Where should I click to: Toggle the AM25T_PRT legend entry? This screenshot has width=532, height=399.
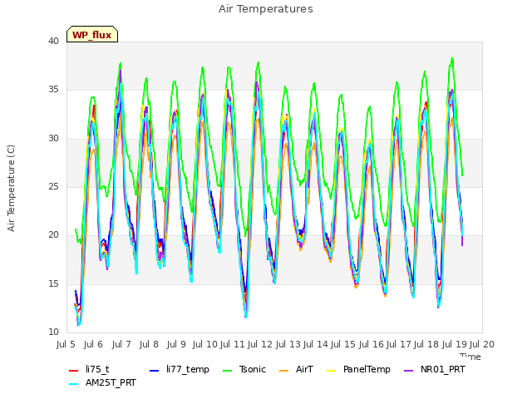[102, 383]
